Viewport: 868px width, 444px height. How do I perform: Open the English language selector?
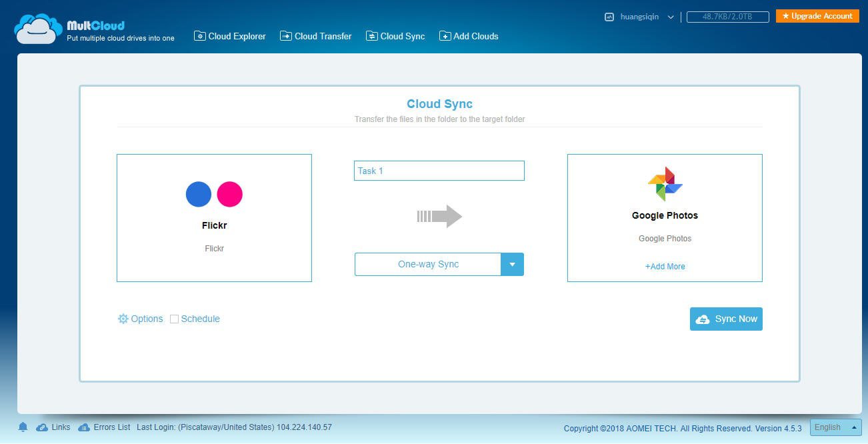point(835,427)
